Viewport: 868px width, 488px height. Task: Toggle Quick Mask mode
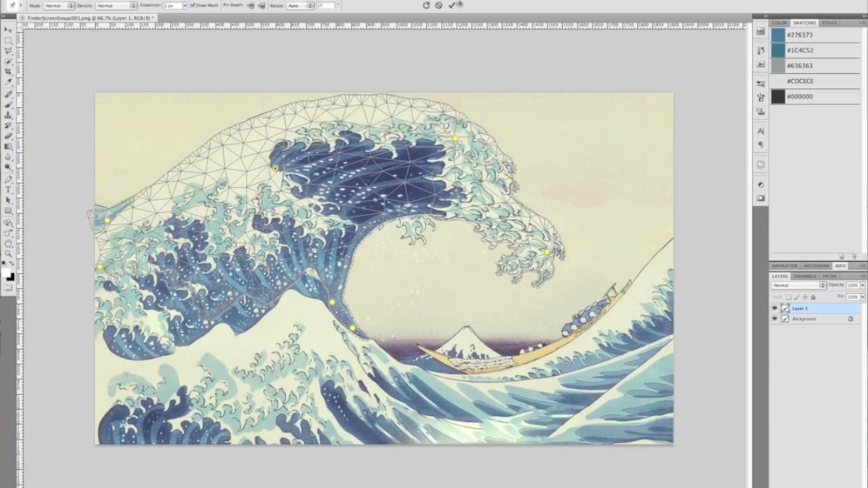click(x=8, y=287)
